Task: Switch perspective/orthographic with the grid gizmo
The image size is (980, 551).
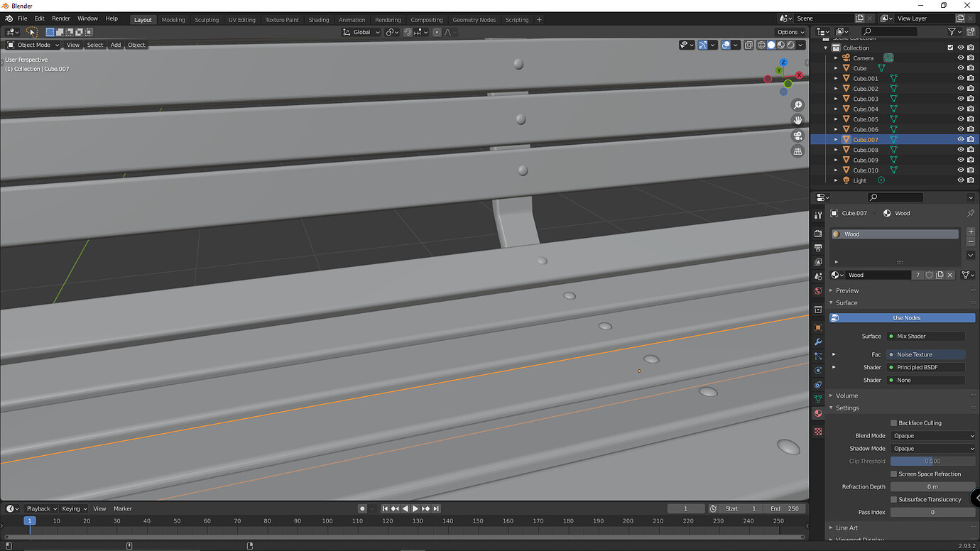Action: (797, 151)
